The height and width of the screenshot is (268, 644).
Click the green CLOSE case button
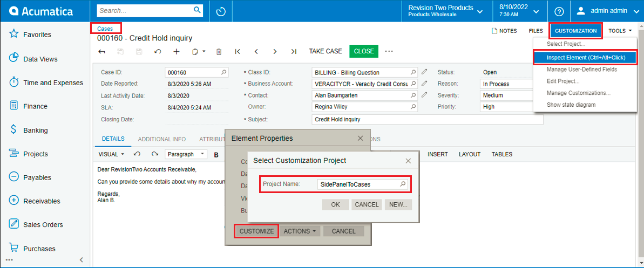(x=364, y=51)
